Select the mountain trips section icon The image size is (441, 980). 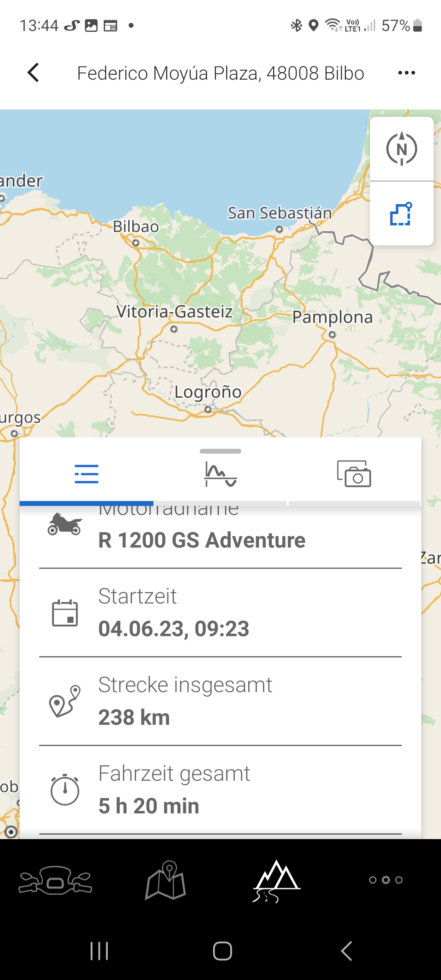[276, 880]
